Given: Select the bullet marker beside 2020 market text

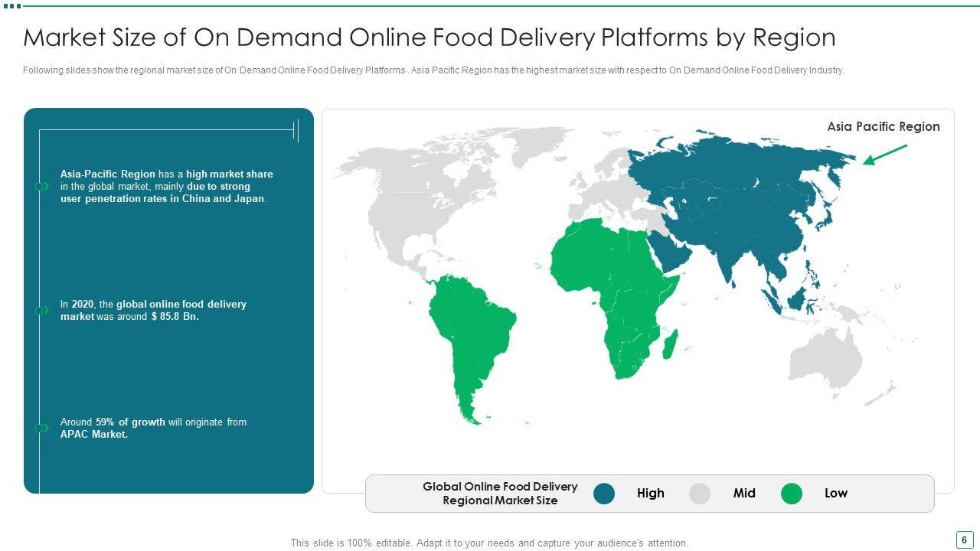Looking at the screenshot, I should [x=42, y=310].
